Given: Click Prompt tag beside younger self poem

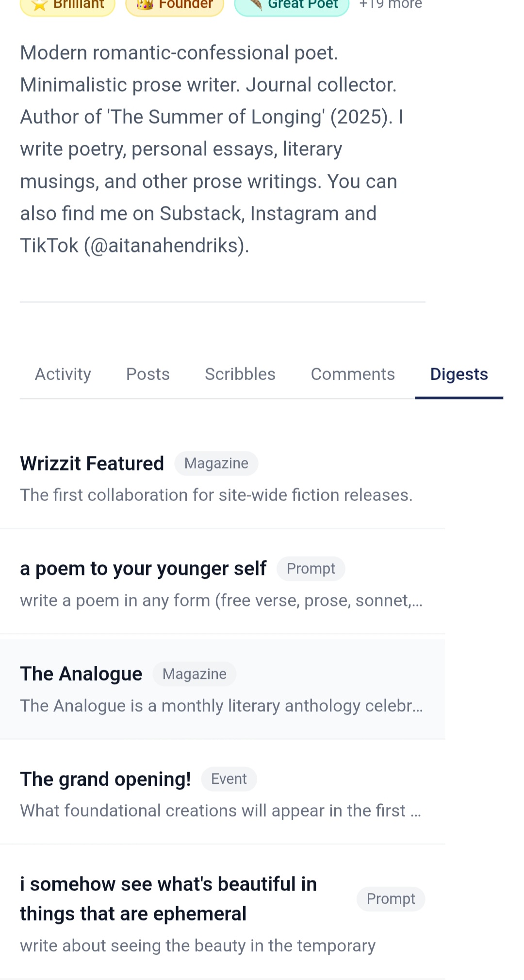Looking at the screenshot, I should click(311, 569).
